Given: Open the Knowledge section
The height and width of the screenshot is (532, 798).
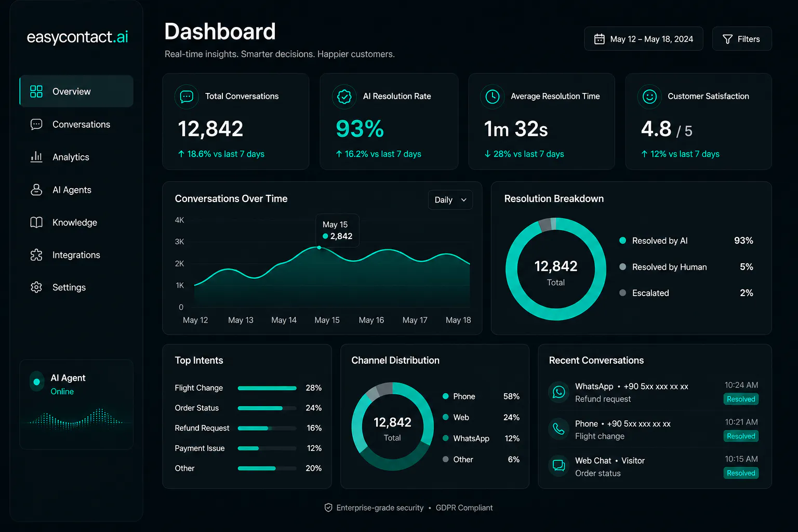Looking at the screenshot, I should (x=76, y=222).
